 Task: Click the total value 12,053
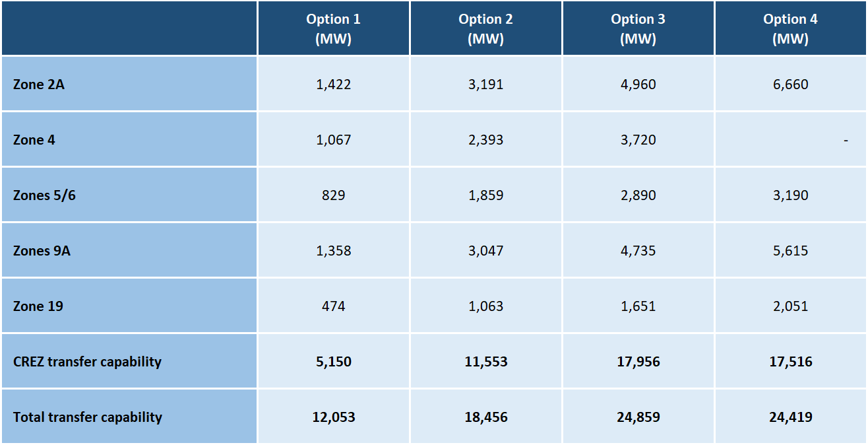[x=333, y=417]
